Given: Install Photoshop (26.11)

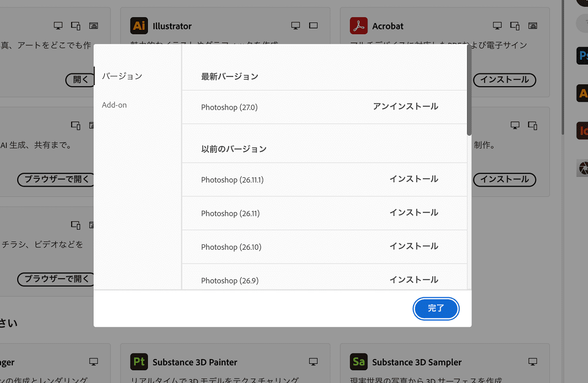Looking at the screenshot, I should click(414, 213).
